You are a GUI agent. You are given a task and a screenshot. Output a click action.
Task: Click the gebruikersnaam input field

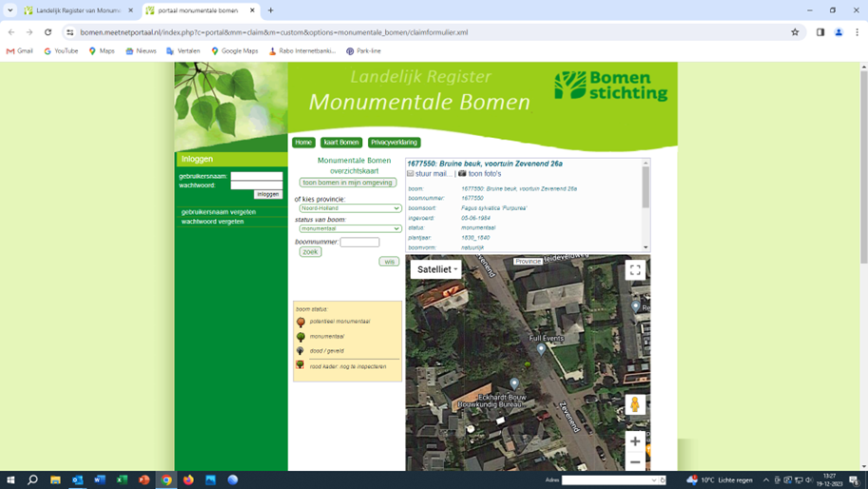tap(257, 176)
